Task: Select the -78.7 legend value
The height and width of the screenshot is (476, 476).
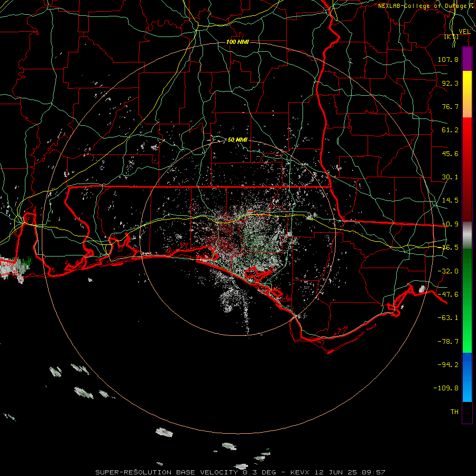Action: 448,342
